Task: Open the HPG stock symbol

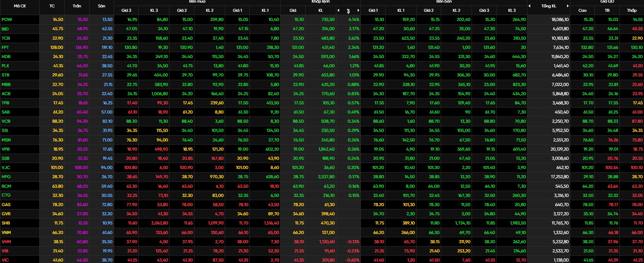Action: [6, 177]
